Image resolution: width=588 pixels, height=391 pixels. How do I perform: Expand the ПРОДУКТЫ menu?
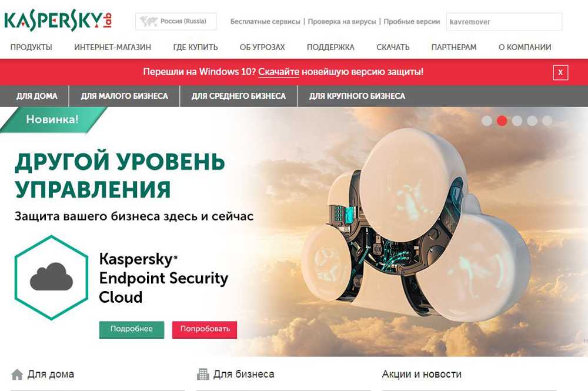point(31,47)
